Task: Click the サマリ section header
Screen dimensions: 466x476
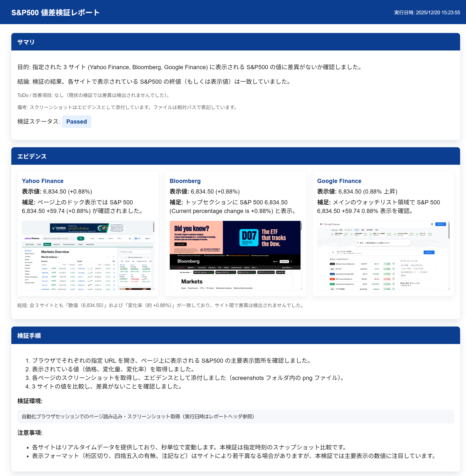Action: click(x=236, y=42)
